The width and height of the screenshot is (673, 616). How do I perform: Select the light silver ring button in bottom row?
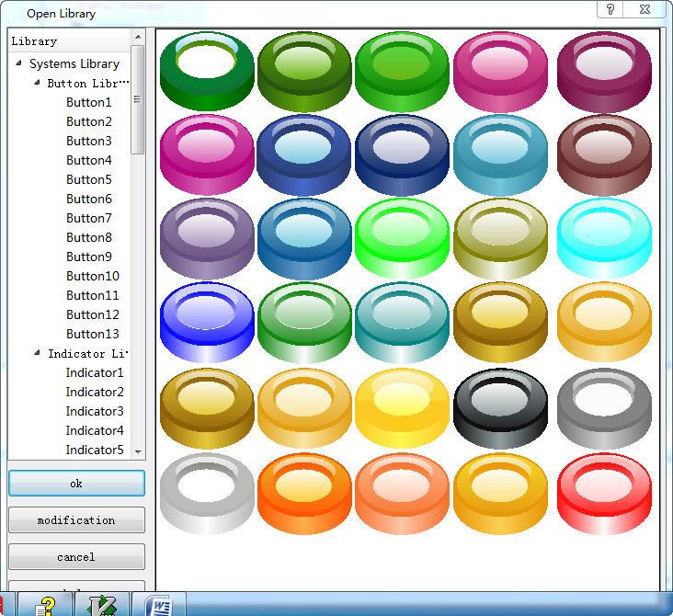[x=207, y=493]
